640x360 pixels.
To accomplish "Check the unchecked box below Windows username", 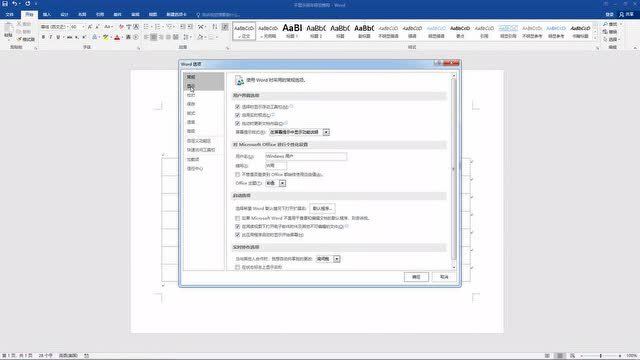I will coord(238,174).
